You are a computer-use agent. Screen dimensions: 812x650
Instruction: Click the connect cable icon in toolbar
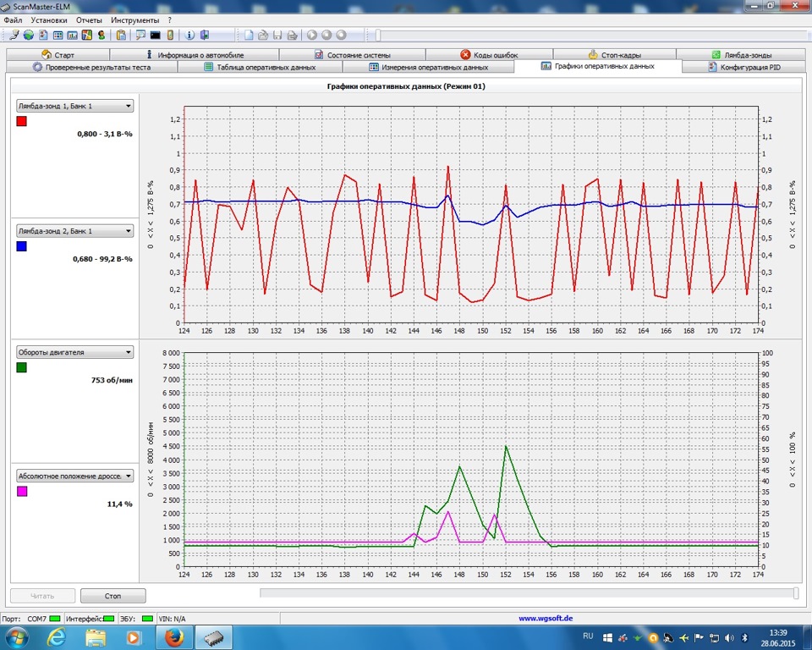point(14,35)
